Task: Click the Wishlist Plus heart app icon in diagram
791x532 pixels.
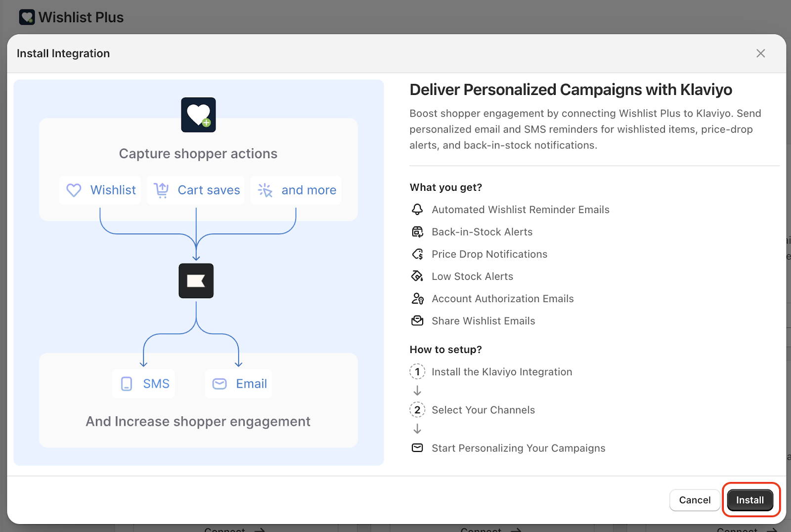Action: pos(198,115)
